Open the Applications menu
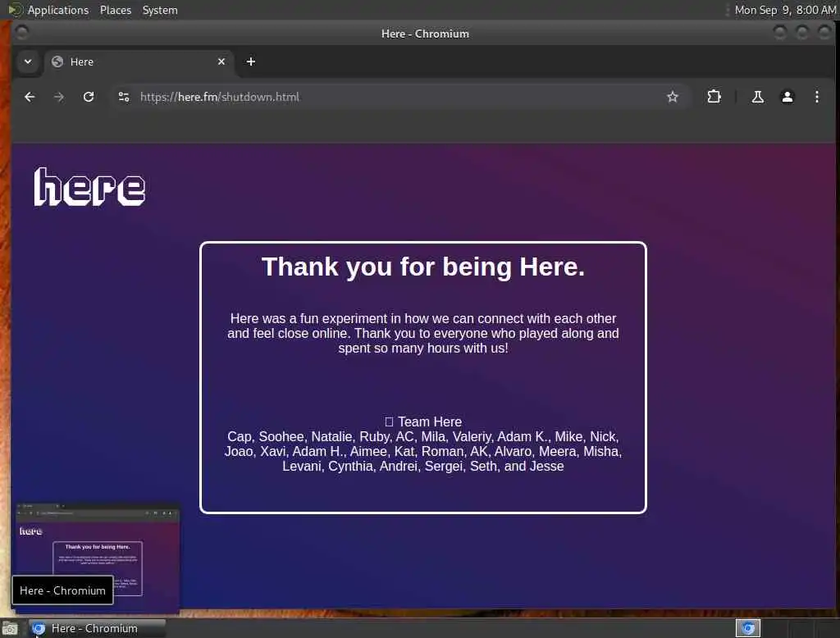840x638 pixels. [58, 10]
